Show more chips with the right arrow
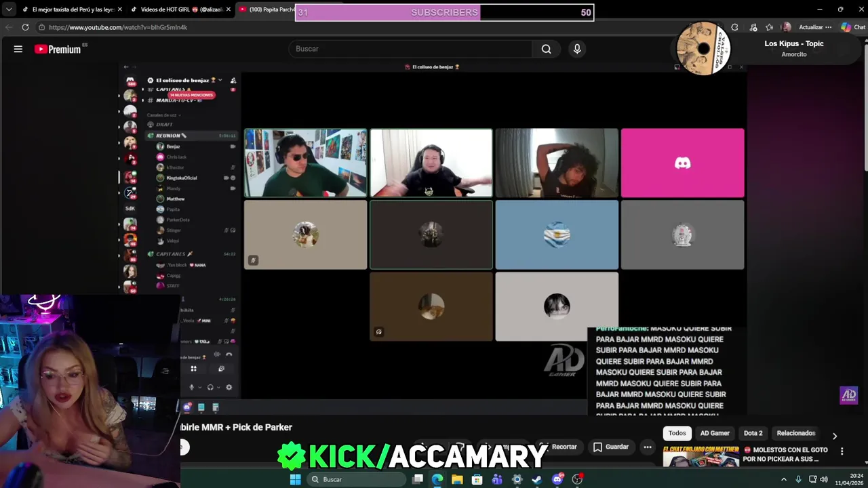The image size is (868, 488). 835,436
